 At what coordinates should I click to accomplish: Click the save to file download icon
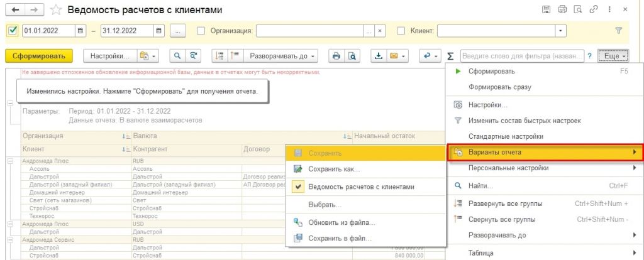(x=378, y=56)
